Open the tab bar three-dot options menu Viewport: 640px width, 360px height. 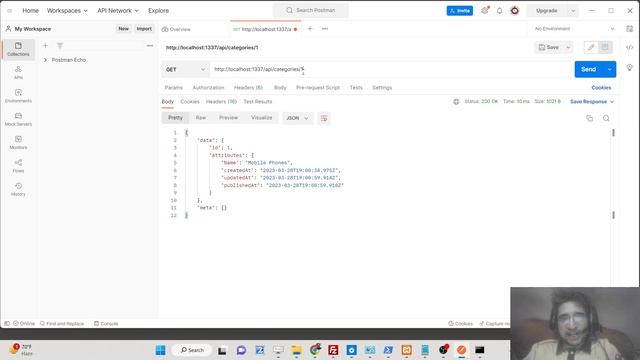point(325,29)
